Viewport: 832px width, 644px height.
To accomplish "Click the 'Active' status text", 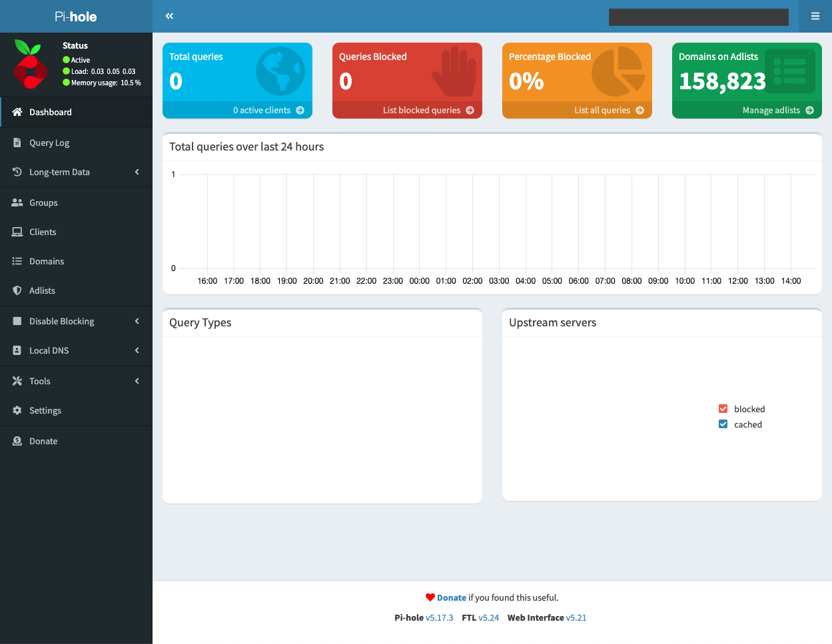I will click(x=81, y=60).
